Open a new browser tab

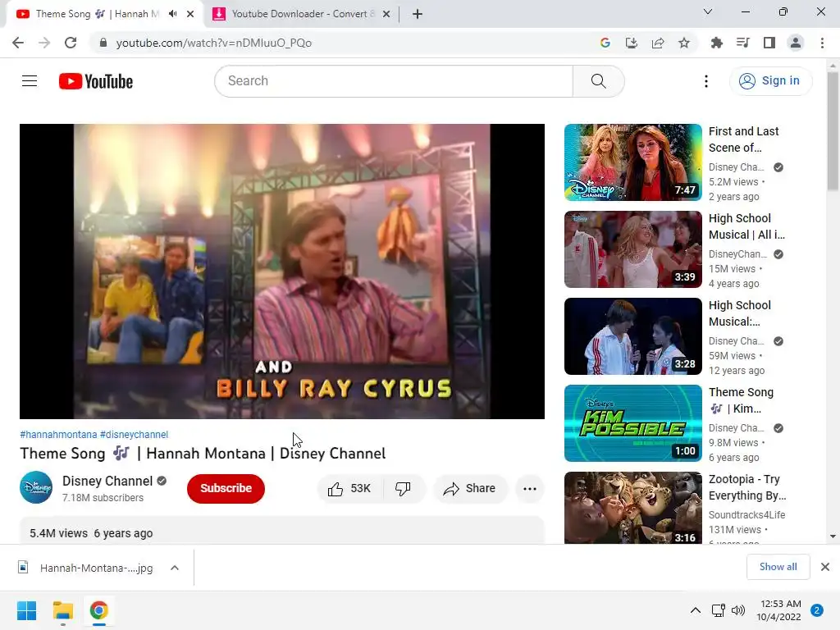point(418,14)
